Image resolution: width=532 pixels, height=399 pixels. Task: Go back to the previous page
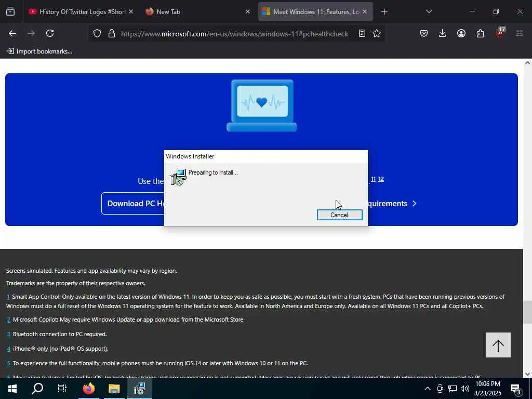12,33
